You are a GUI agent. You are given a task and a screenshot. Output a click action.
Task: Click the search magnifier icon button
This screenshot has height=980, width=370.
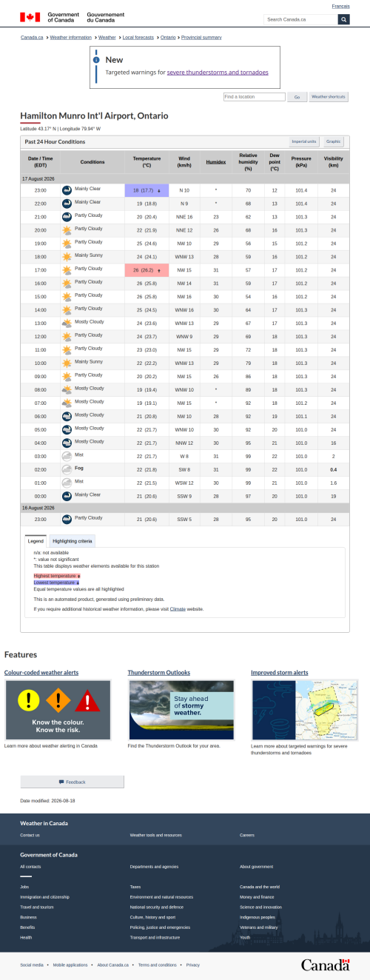[343, 19]
